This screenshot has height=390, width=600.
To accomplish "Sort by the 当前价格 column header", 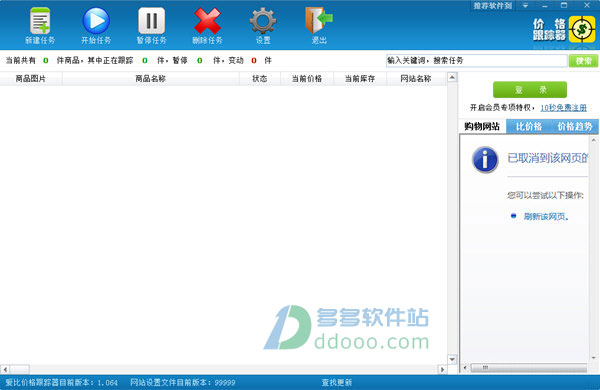I will (307, 78).
